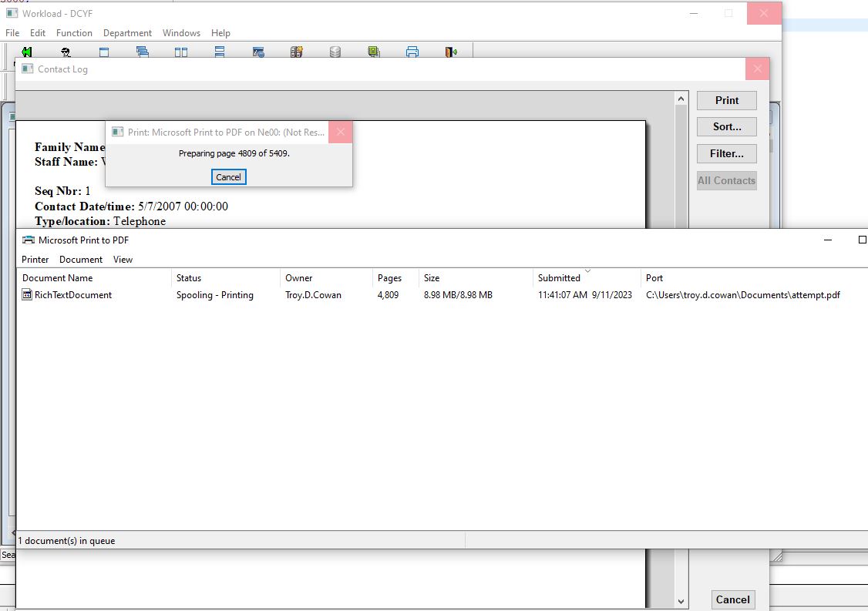Open the Function menu
This screenshot has width=868, height=611.
pos(74,33)
